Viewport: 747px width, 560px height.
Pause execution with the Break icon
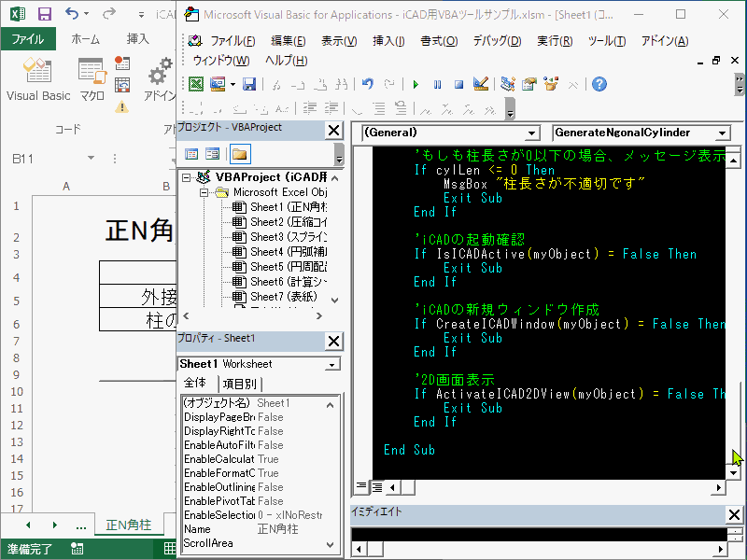[x=437, y=84]
